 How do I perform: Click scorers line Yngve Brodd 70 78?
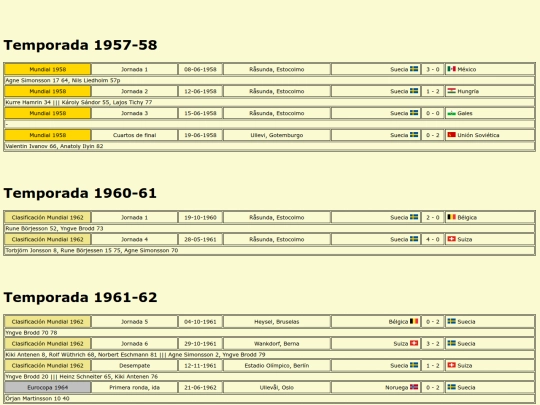(270, 333)
